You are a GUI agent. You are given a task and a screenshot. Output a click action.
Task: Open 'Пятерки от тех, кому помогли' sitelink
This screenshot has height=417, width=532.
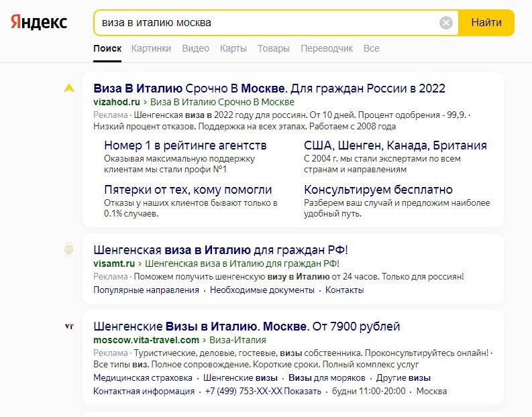(188, 190)
